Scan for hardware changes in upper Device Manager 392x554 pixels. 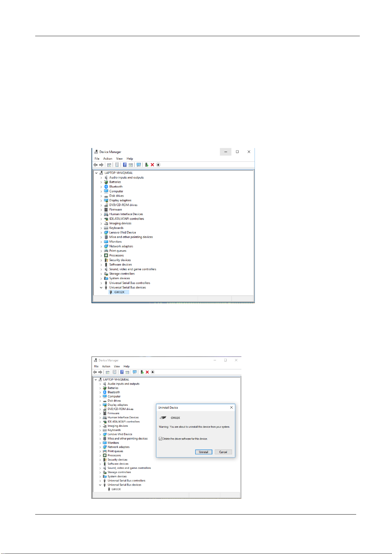click(138, 165)
